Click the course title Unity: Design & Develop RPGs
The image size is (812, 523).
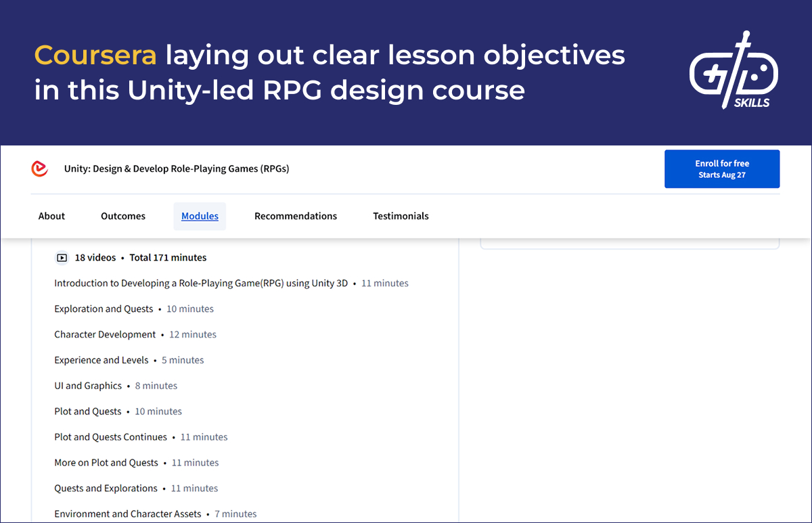[177, 169]
